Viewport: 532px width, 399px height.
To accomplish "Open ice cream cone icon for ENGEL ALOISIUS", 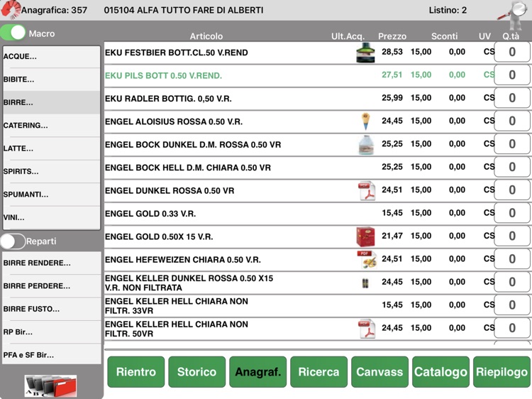I will (x=365, y=121).
